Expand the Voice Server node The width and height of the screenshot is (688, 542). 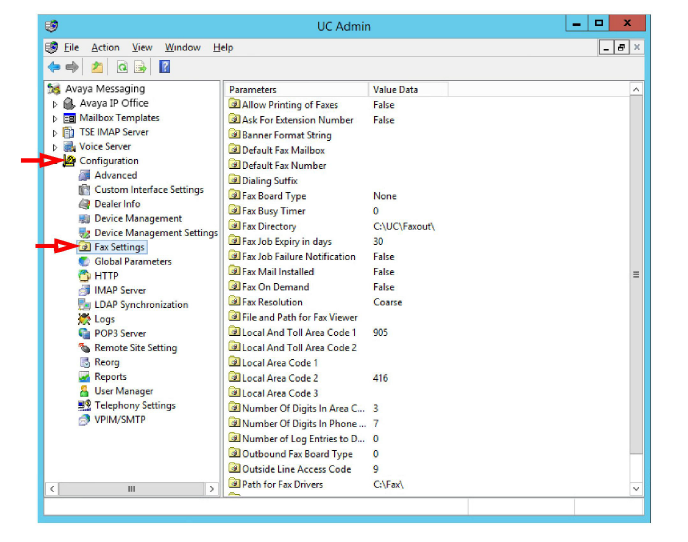[x=55, y=146]
